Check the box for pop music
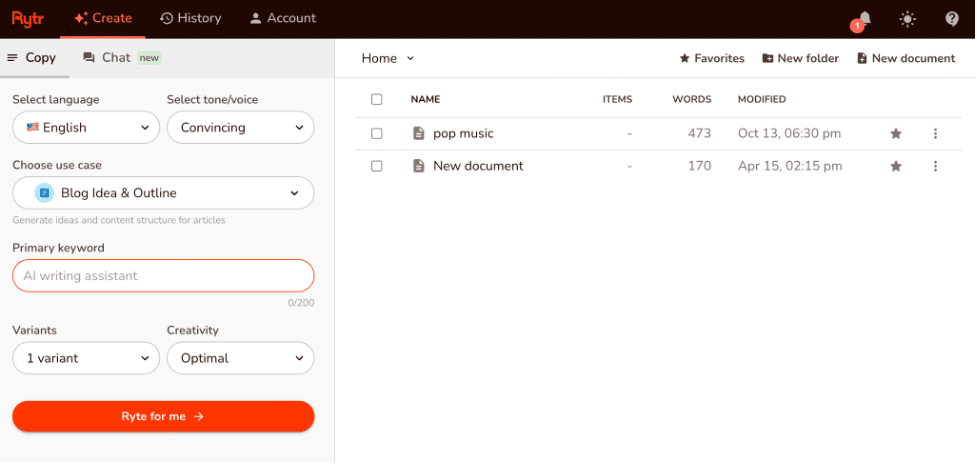Image resolution: width=977 pixels, height=464 pixels. coord(376,133)
